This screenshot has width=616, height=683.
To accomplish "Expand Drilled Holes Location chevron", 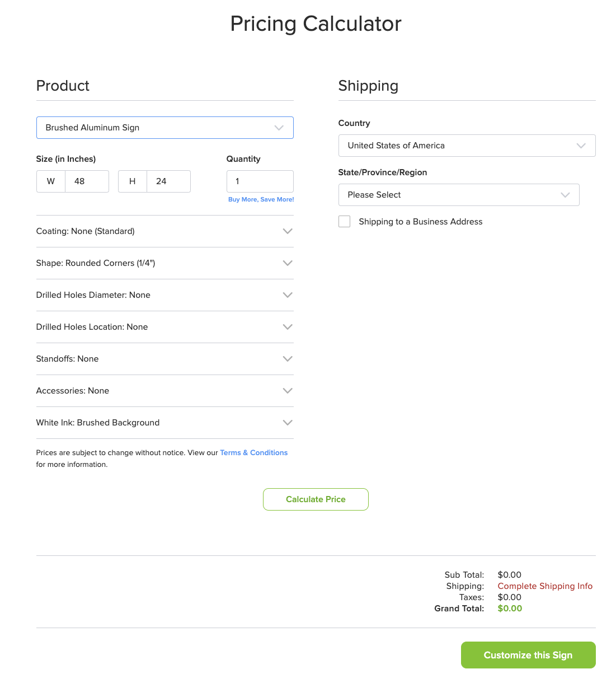I will 288,327.
